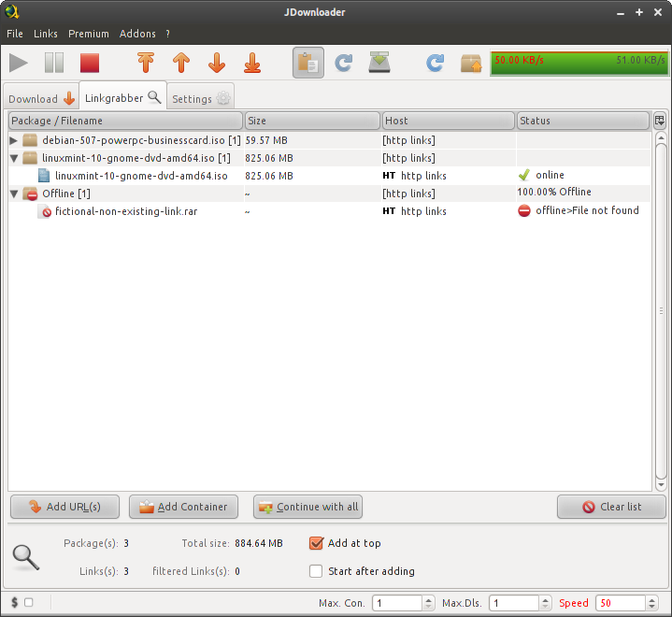
Task: Open the File menu
Action: [x=15, y=34]
